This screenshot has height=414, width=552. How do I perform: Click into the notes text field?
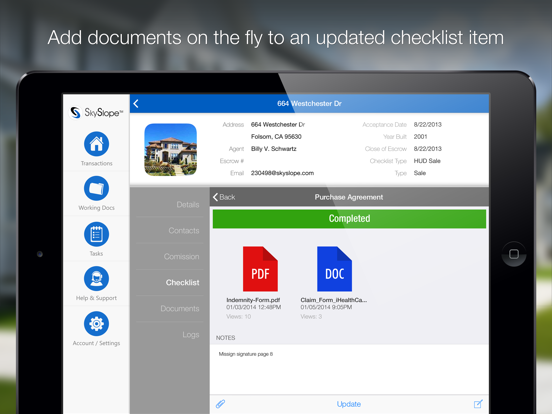[349, 369]
